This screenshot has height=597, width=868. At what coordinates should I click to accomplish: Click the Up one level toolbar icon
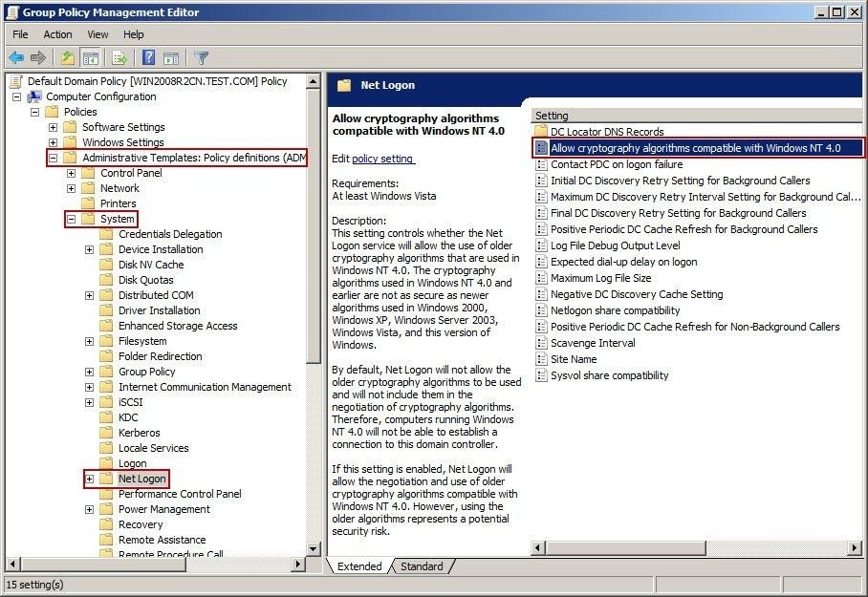pyautogui.click(x=68, y=57)
